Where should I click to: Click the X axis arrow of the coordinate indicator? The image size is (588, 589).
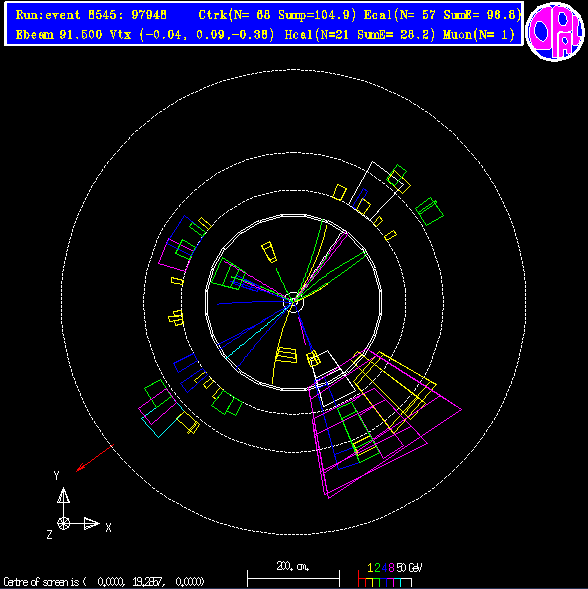(x=83, y=523)
